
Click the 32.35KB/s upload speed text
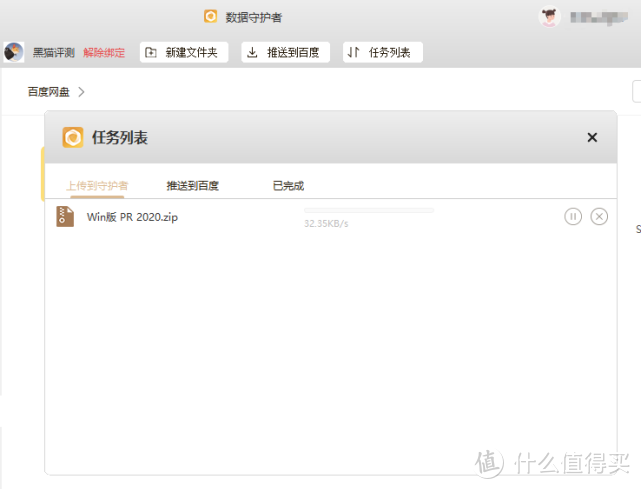[326, 224]
